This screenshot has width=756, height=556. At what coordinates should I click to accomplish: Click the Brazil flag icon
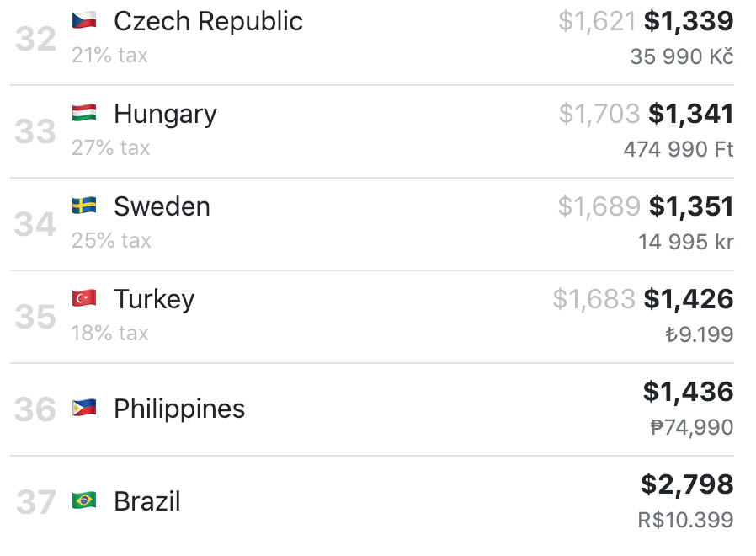(84, 501)
